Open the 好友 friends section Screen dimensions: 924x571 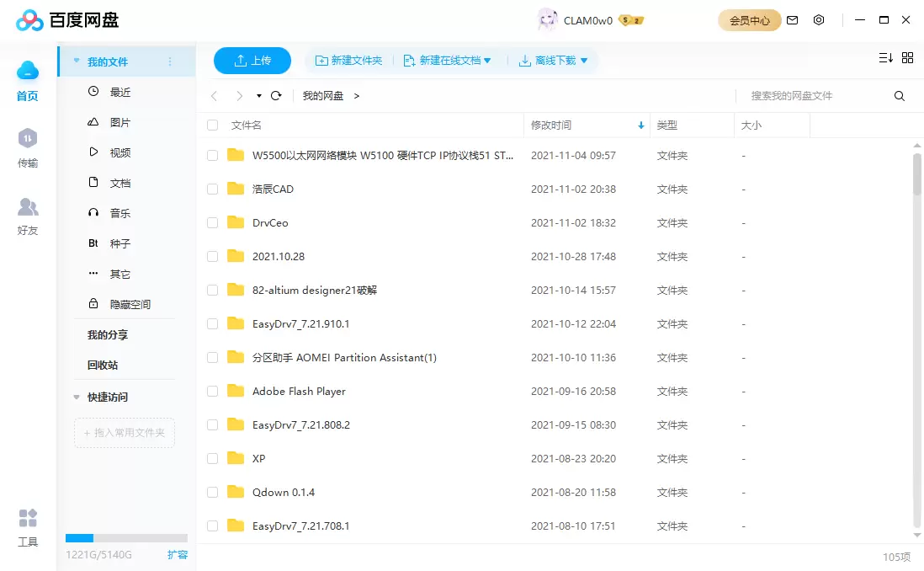coord(28,216)
